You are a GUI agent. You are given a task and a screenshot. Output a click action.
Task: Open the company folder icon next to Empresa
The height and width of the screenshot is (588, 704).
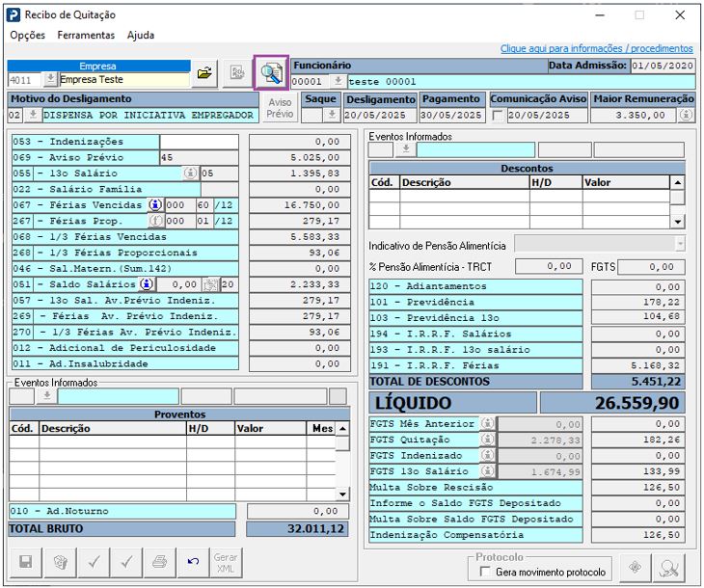pos(204,72)
